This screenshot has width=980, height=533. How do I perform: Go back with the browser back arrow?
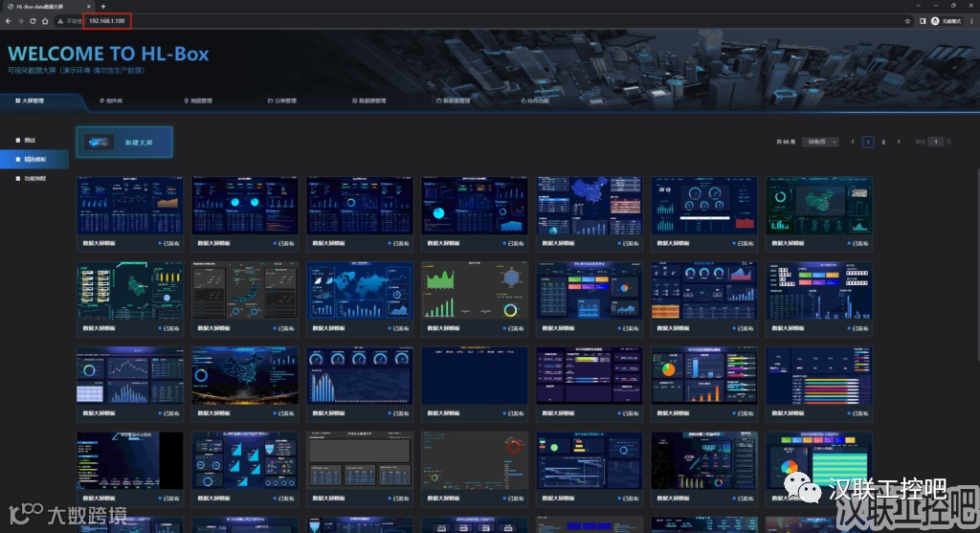(x=8, y=21)
